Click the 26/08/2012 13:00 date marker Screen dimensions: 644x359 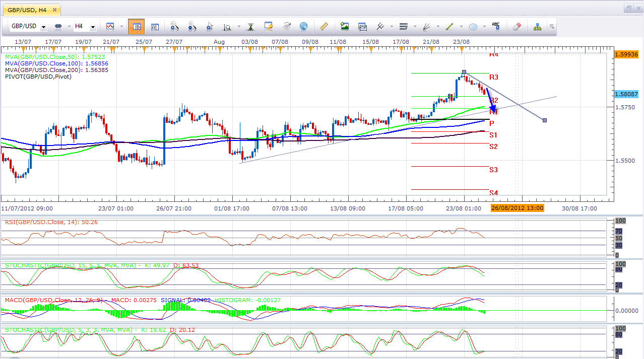(518, 208)
